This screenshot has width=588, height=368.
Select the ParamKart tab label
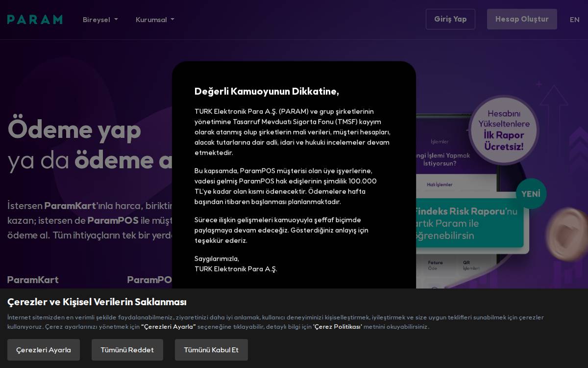[33, 280]
